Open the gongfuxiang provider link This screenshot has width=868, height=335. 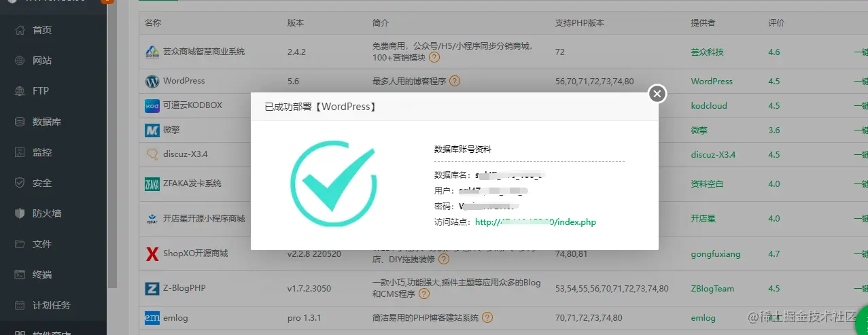tap(716, 254)
